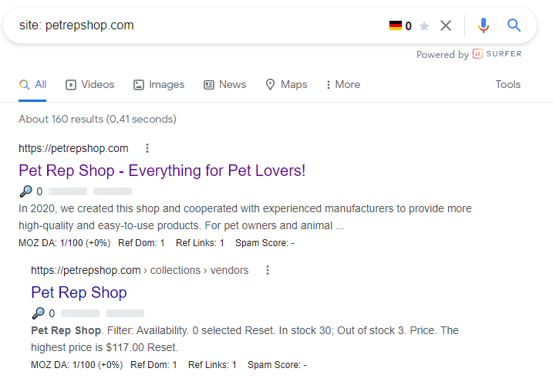Activate voice search microphone icon
Viewport: 553px width, 392px height.
click(x=484, y=25)
